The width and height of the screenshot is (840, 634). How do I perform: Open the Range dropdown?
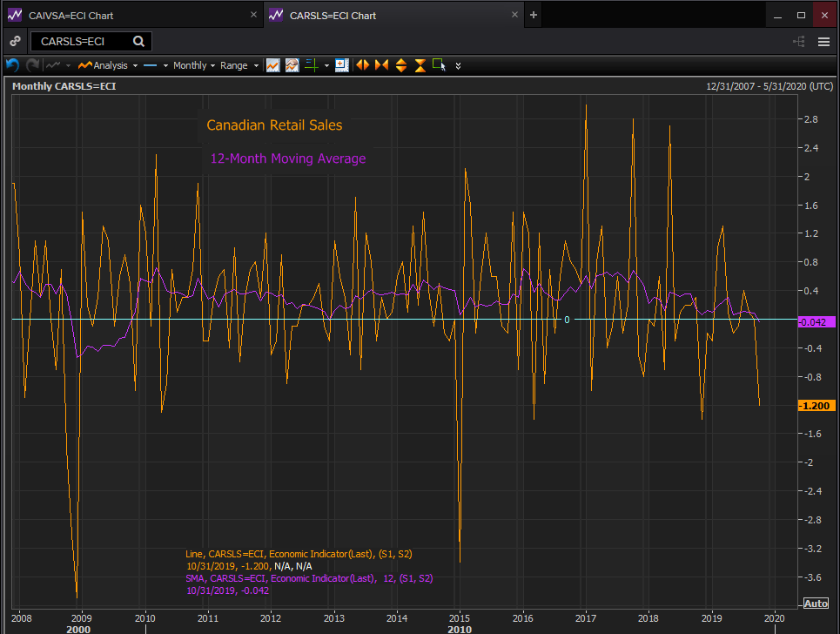tap(239, 65)
